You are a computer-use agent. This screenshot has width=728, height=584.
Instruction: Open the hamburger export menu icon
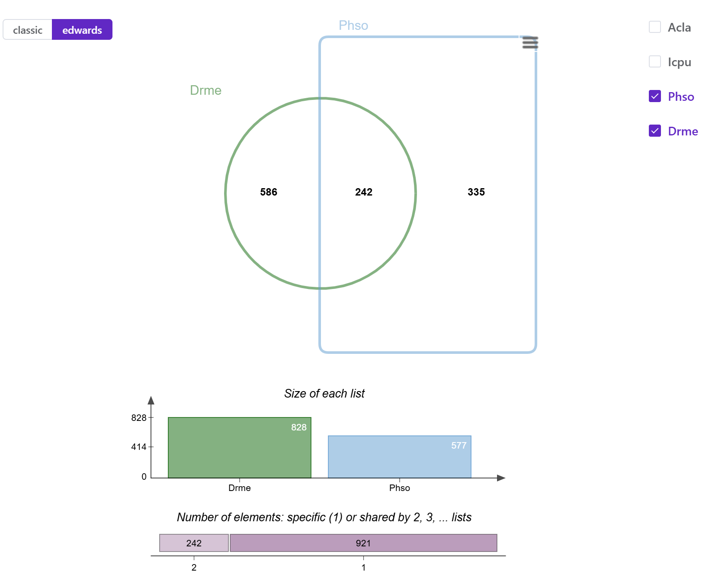coord(530,42)
